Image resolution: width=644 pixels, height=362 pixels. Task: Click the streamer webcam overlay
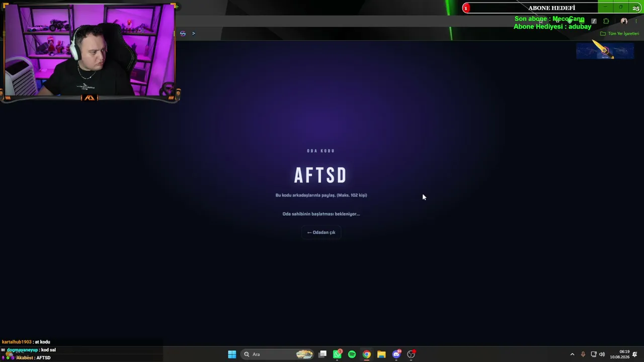(x=90, y=51)
